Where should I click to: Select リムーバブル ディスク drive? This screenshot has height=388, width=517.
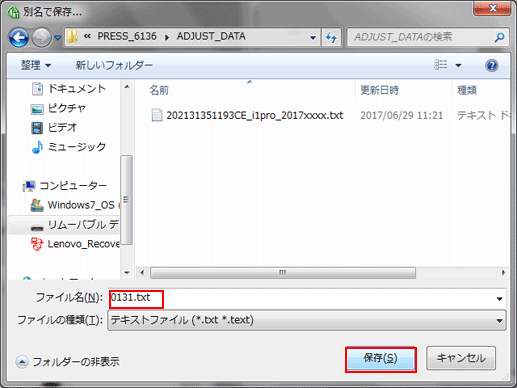pos(83,224)
